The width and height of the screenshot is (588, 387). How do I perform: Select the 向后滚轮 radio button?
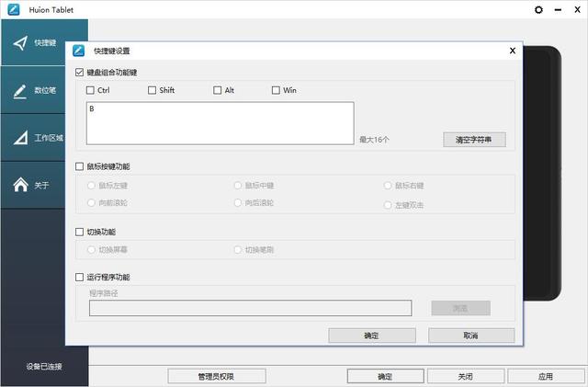(237, 203)
